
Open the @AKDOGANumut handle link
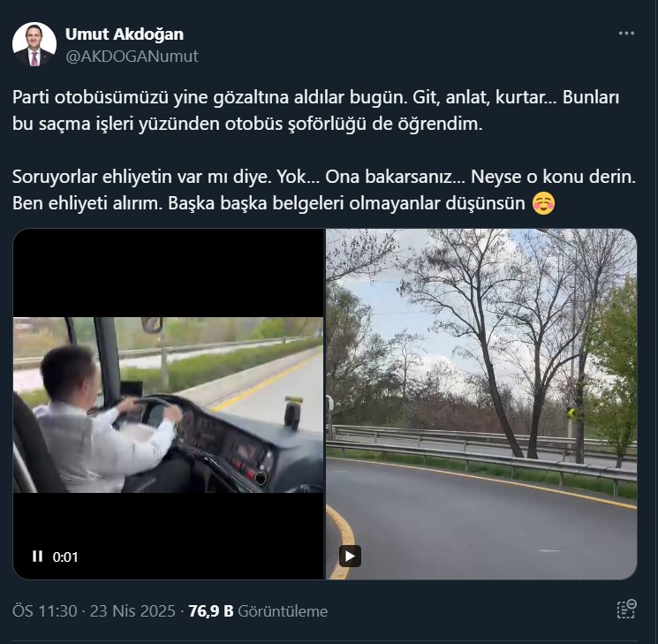coord(132,57)
